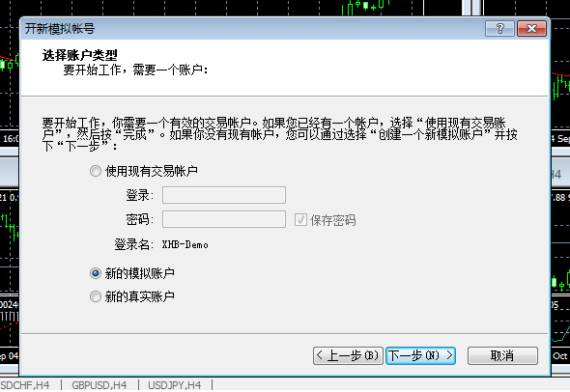570x392 pixels.
Task: Cancel the wizard via 取消 button
Action: click(x=502, y=355)
